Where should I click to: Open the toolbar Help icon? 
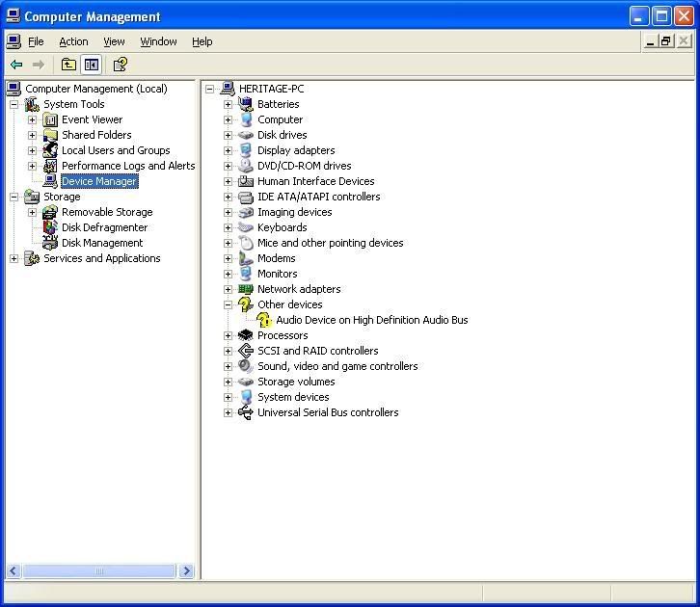point(121,65)
